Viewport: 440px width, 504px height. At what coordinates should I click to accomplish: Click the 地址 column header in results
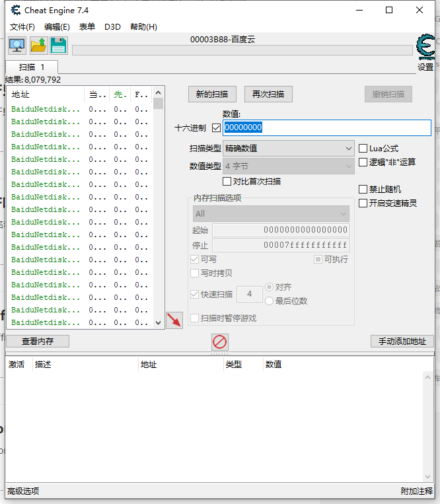[x=46, y=94]
